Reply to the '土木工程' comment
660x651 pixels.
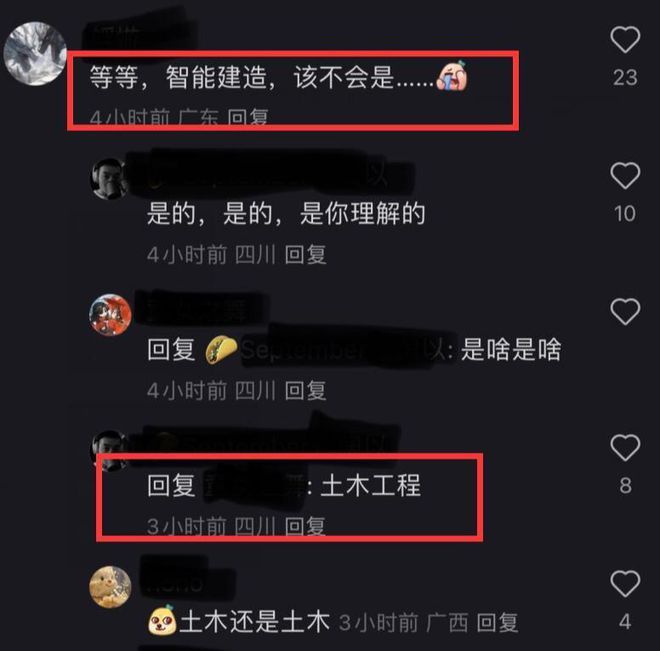click(x=306, y=526)
